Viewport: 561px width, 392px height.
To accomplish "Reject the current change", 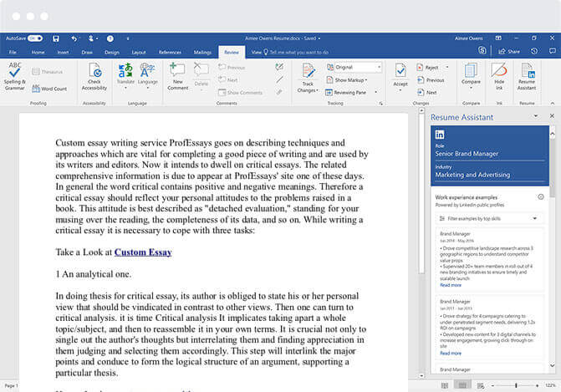I will click(x=427, y=67).
